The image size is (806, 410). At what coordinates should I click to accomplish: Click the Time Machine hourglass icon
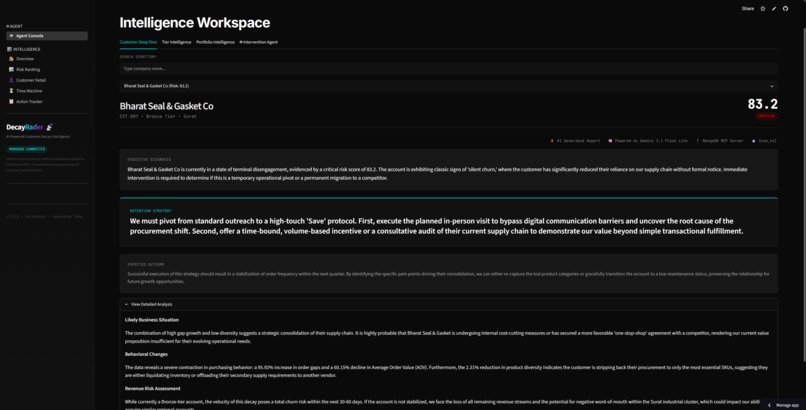11,91
